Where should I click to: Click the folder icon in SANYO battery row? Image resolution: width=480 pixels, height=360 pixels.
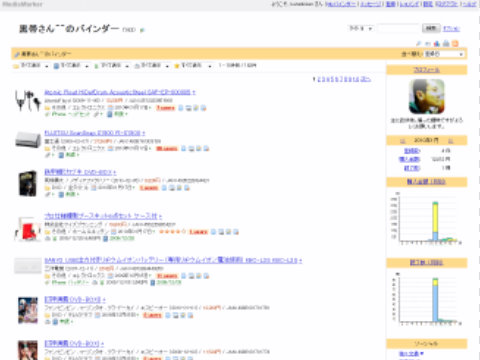(47, 276)
